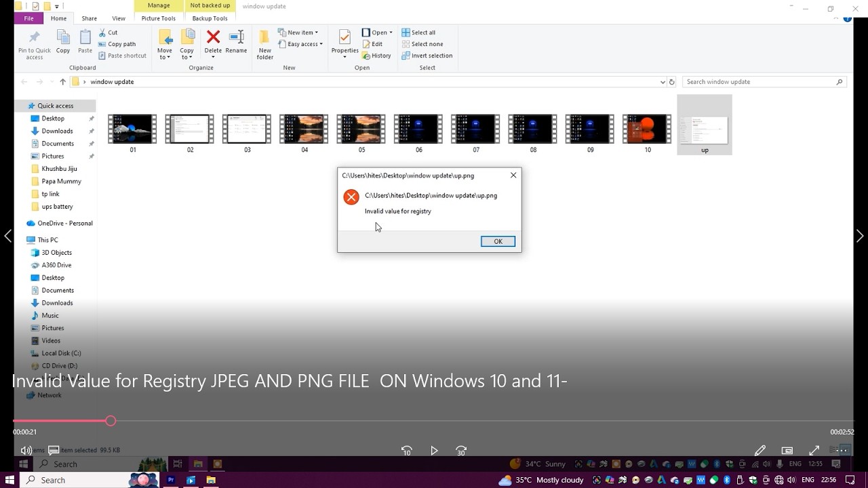Screen dimensions: 868x488
Task: Skip back 10 seconds
Action: click(406, 450)
